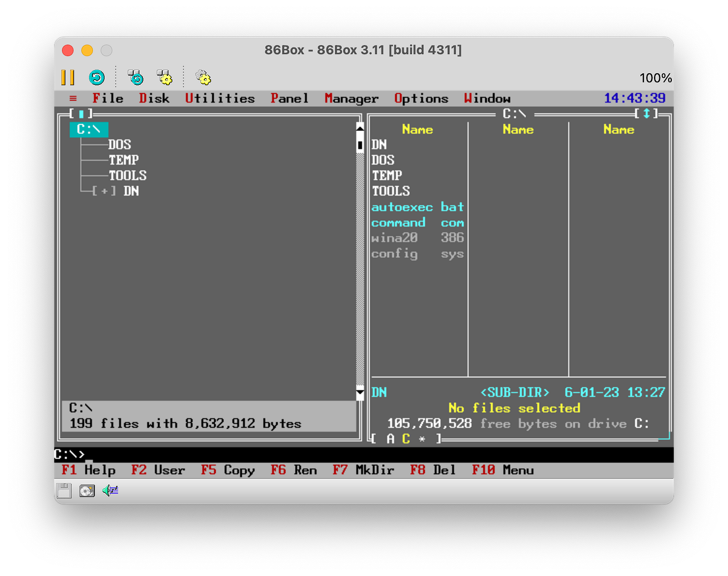
Task: Click the hard disk status bar icon
Action: [87, 490]
